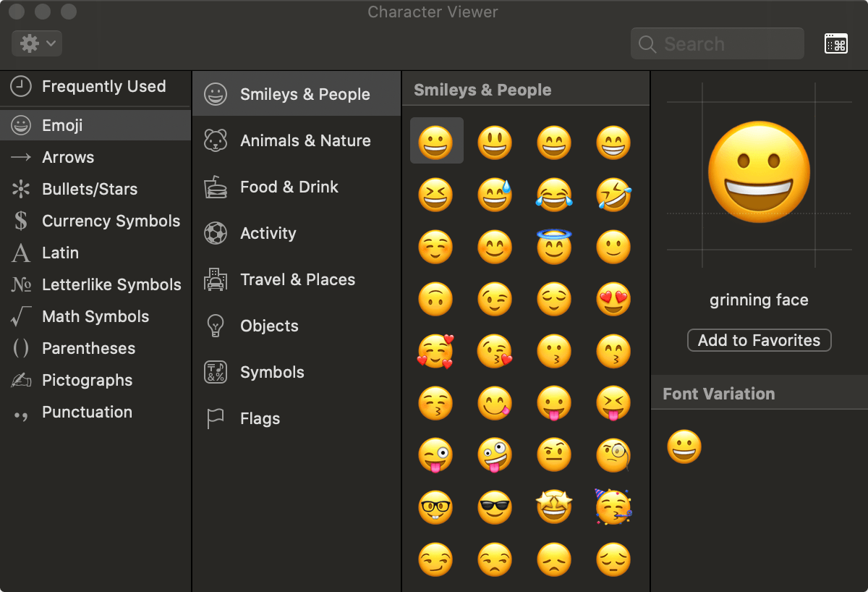Click the Add to Favorites button
The width and height of the screenshot is (868, 592).
click(759, 341)
